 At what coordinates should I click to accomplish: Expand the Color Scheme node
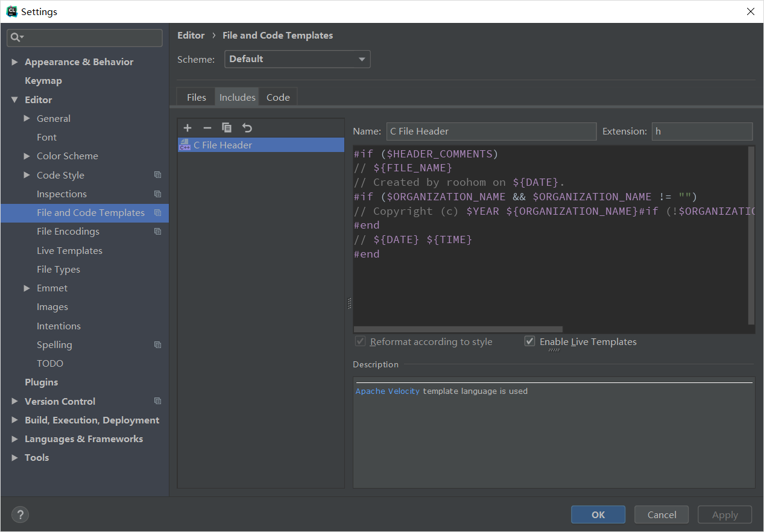click(x=27, y=156)
